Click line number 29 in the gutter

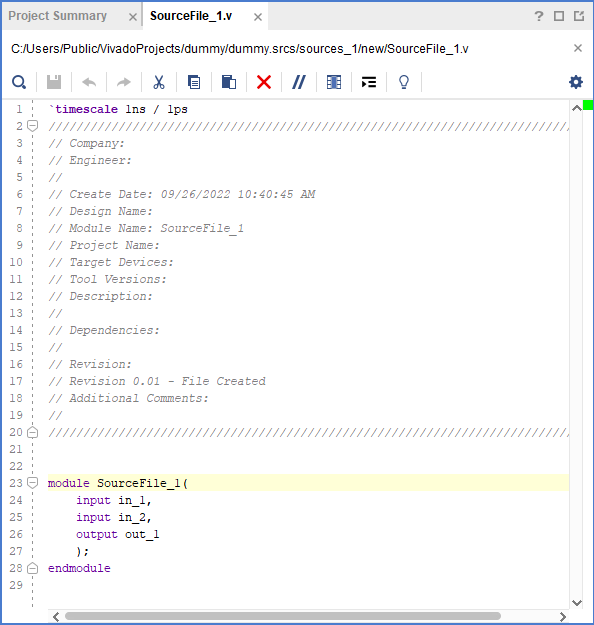[16, 586]
